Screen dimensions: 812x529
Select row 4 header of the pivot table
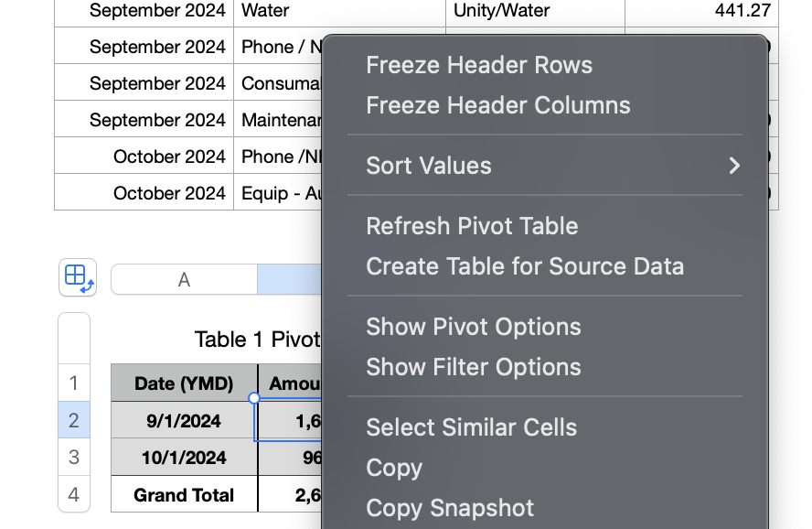[x=74, y=495]
